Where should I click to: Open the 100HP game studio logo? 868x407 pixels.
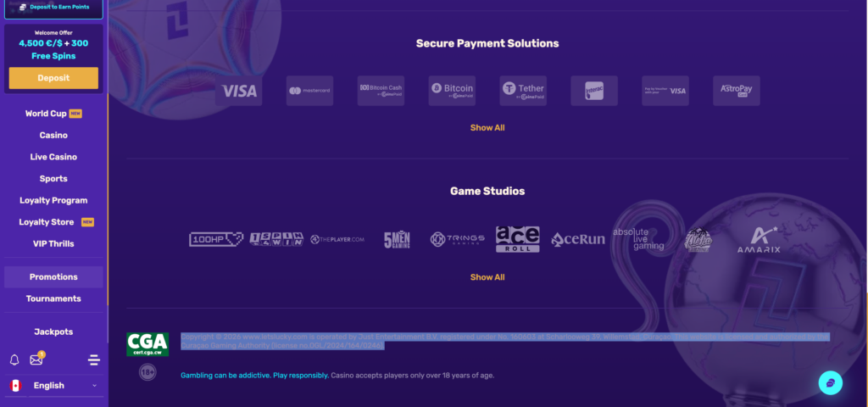pyautogui.click(x=216, y=239)
